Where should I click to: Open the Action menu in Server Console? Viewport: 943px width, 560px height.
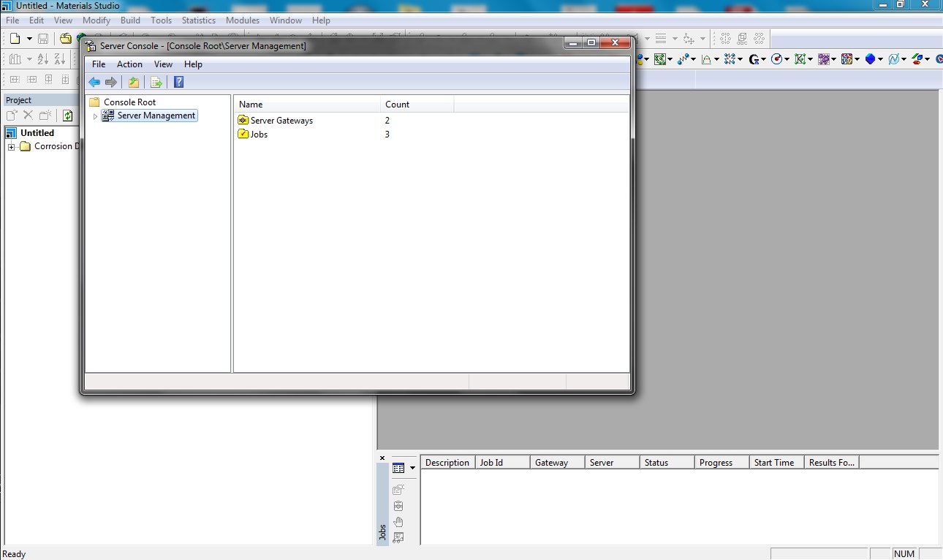click(129, 64)
